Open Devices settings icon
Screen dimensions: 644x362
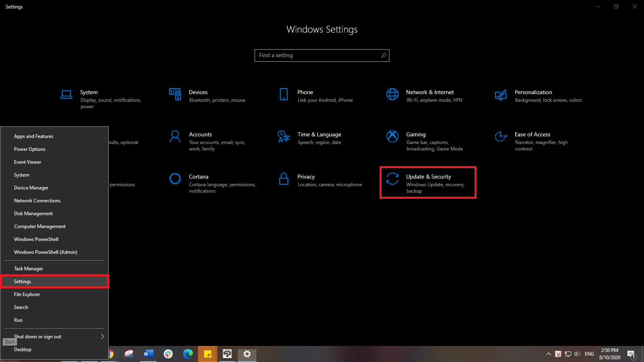point(175,94)
